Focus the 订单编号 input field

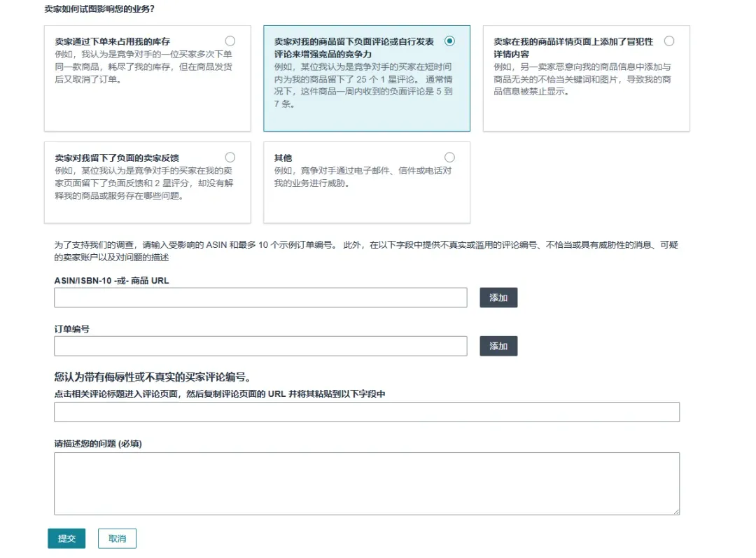[x=260, y=346]
